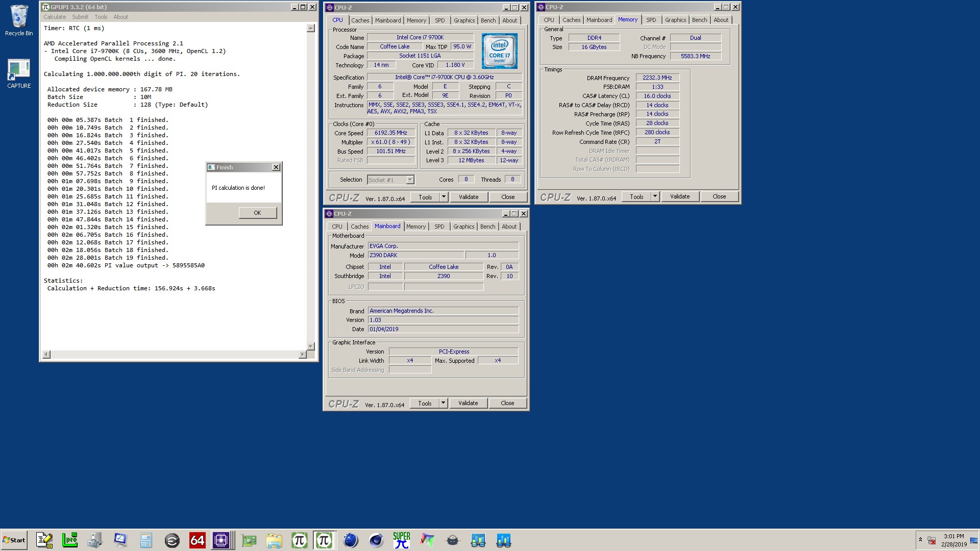
Task: Switch to Memory tab in Mainboard window
Action: pyautogui.click(x=416, y=227)
